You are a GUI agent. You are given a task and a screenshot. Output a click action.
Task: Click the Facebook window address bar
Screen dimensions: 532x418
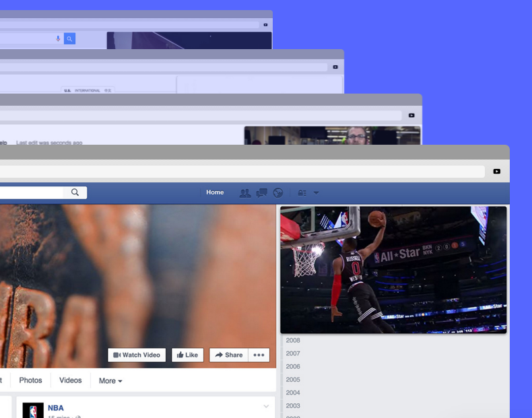242,172
